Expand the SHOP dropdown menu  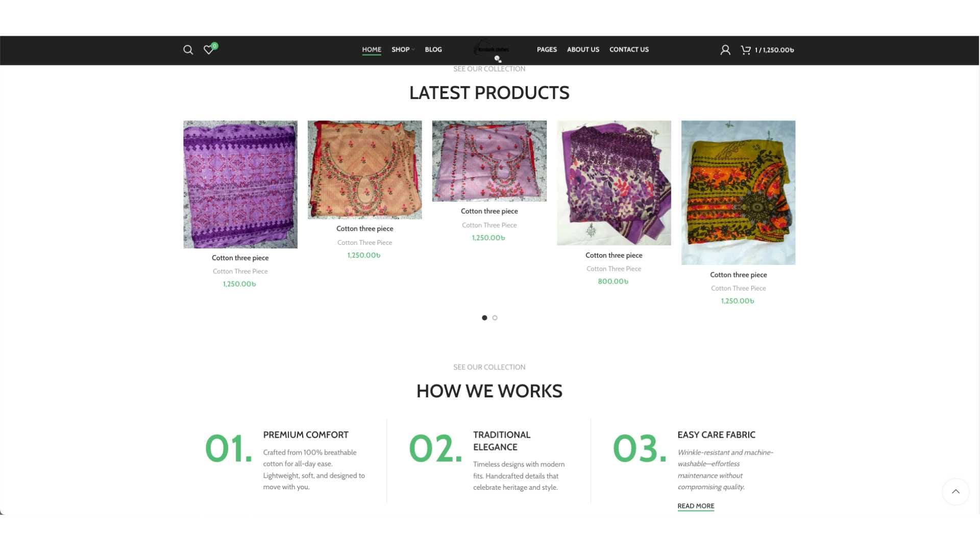click(403, 49)
